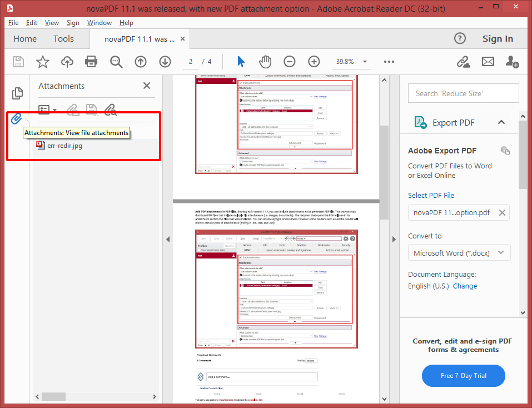Switch to the Tools tab
Screen dimensions: 532x408
pos(63,39)
